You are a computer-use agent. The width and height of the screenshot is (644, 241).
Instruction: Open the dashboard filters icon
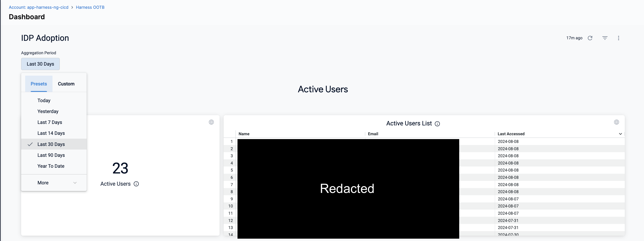tap(605, 38)
